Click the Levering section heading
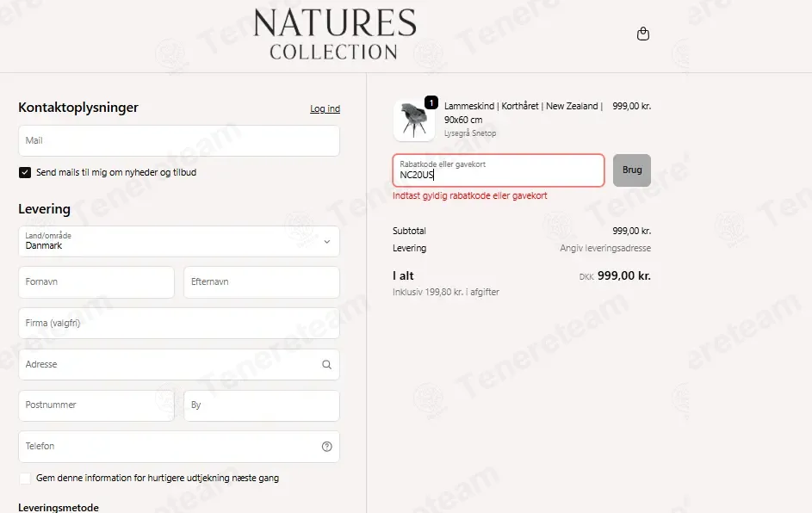 coord(44,209)
